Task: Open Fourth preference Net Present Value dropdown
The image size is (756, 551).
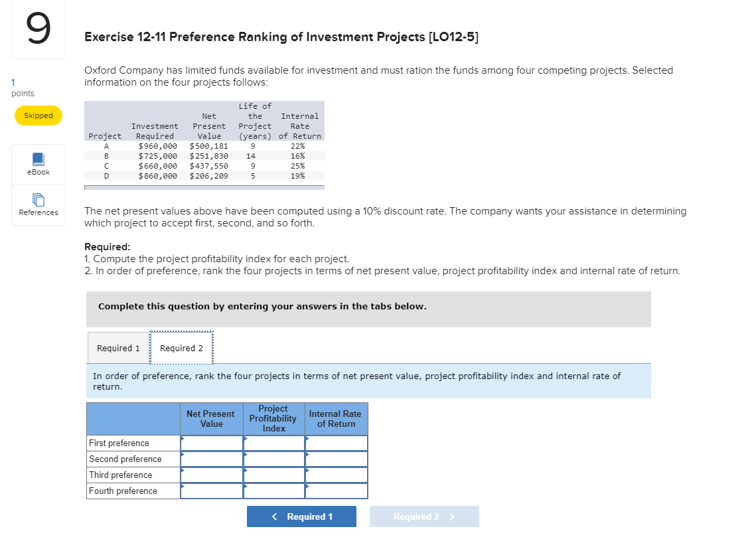Action: (211, 491)
